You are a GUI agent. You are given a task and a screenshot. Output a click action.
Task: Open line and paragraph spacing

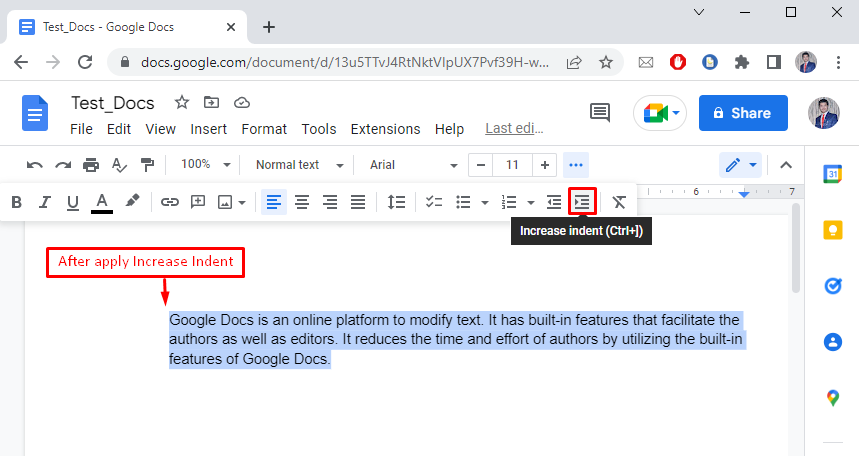pyautogui.click(x=396, y=202)
